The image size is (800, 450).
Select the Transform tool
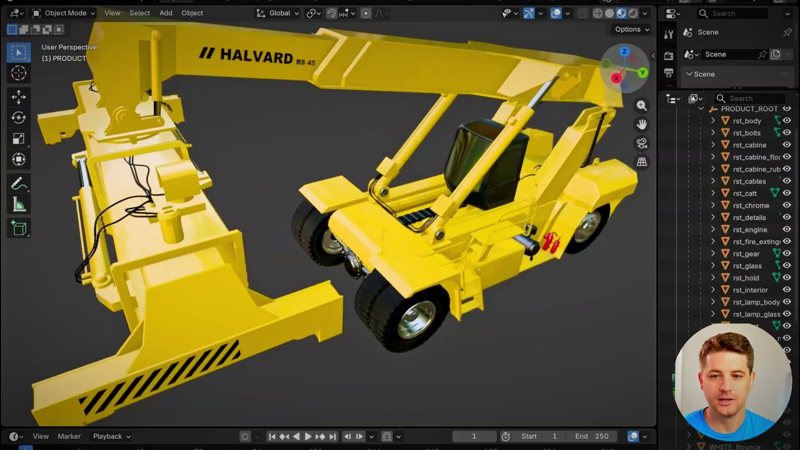(x=19, y=159)
